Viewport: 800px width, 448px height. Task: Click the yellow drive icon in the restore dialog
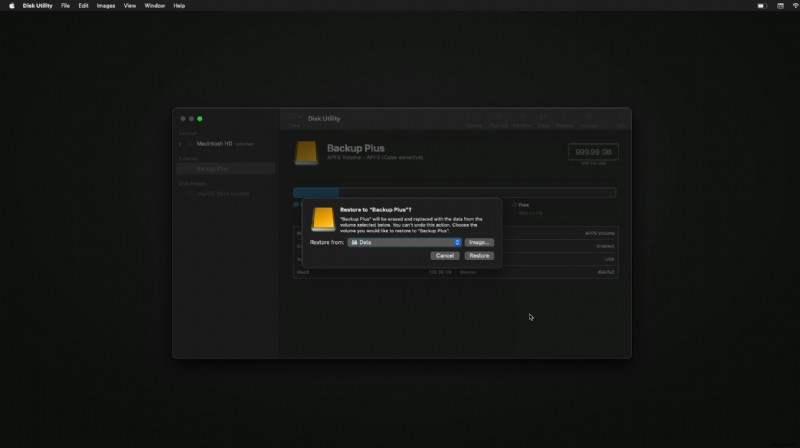click(323, 219)
